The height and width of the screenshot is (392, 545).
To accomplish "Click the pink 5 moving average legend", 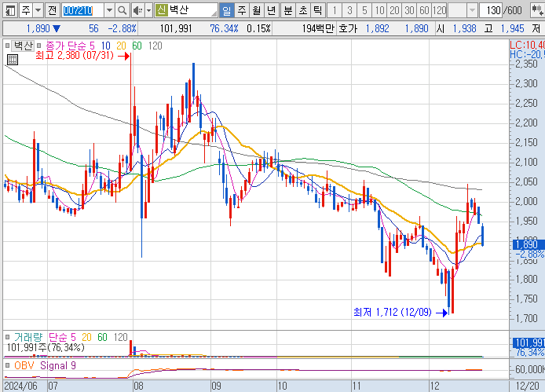I will 92,46.
